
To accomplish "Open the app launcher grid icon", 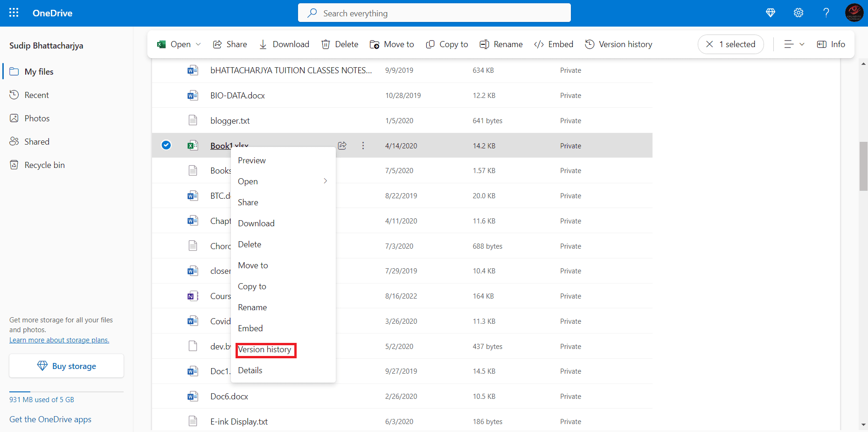I will tap(14, 13).
